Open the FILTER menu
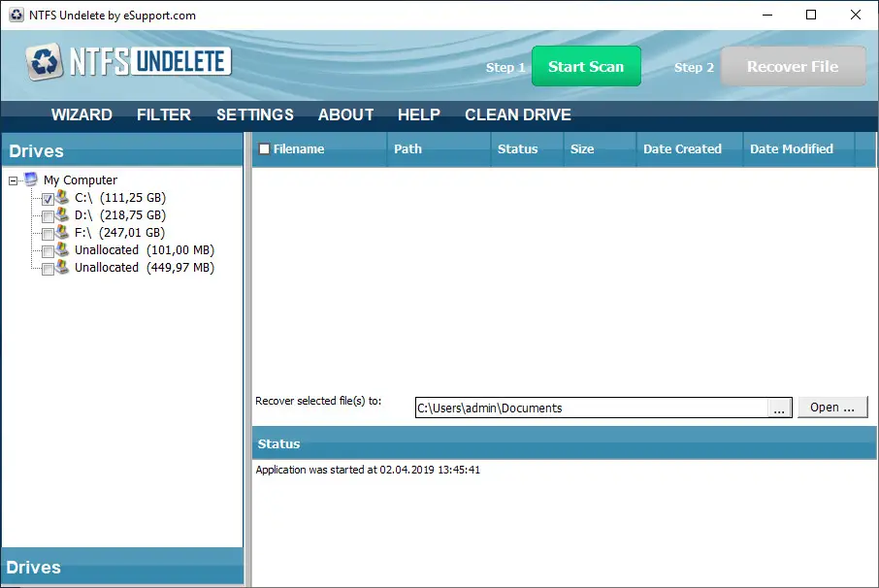The height and width of the screenshot is (588, 879). pyautogui.click(x=164, y=114)
